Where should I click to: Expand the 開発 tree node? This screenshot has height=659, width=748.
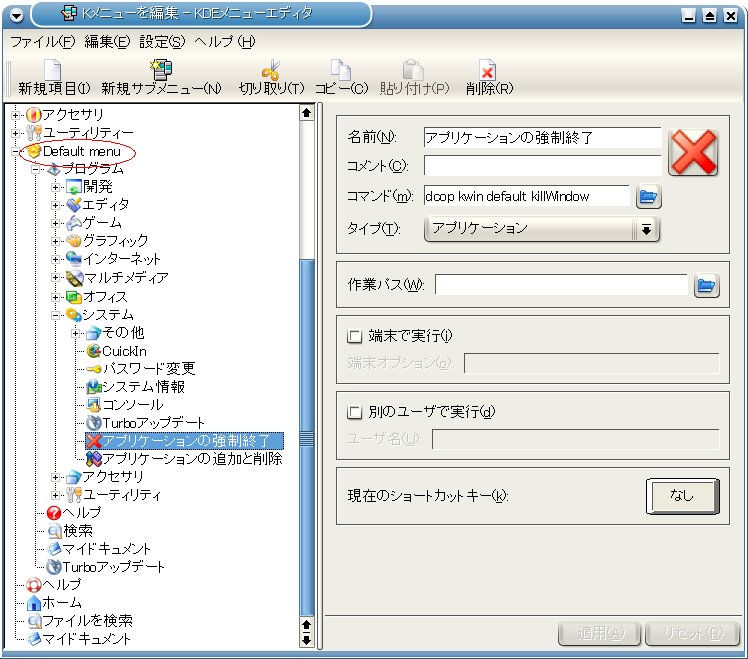pyautogui.click(x=55, y=188)
